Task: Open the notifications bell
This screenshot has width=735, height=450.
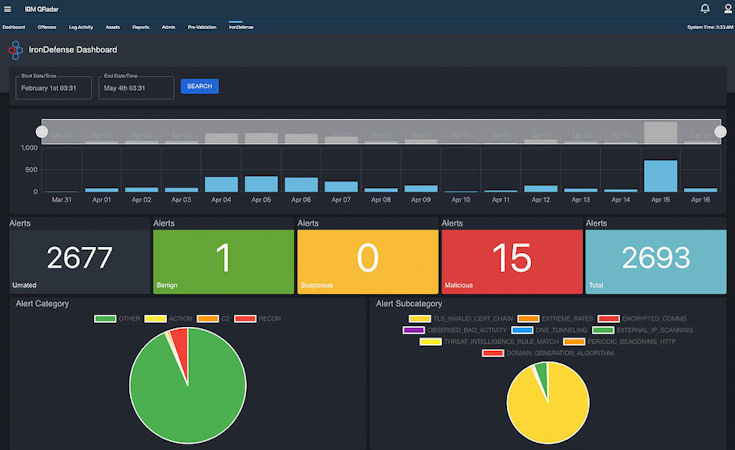Action: click(705, 8)
